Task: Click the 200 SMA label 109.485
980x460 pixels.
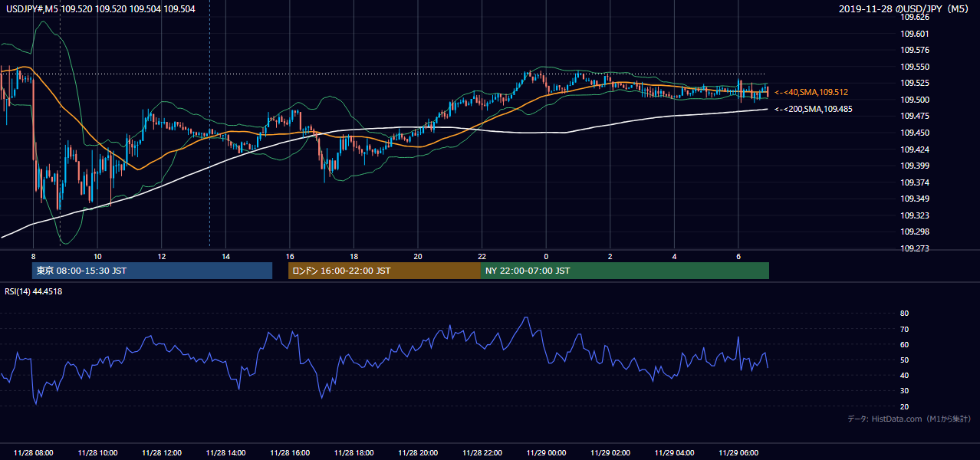Action: [814, 109]
